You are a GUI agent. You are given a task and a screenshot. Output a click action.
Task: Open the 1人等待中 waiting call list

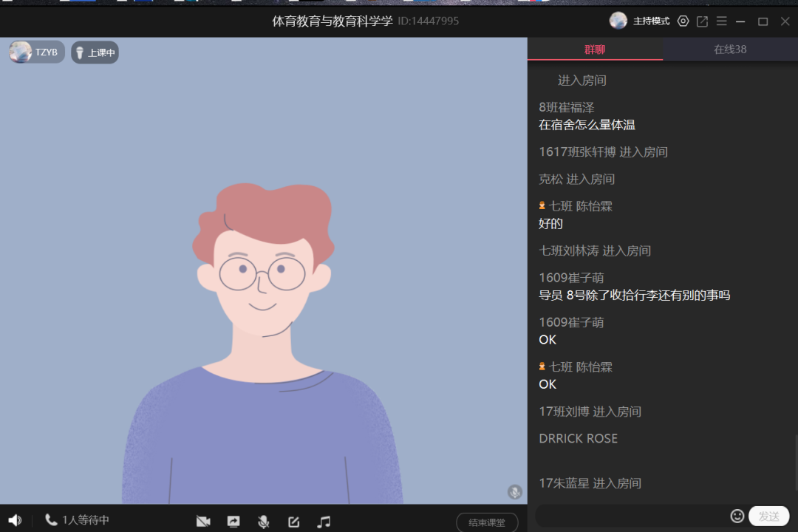pyautogui.click(x=78, y=520)
